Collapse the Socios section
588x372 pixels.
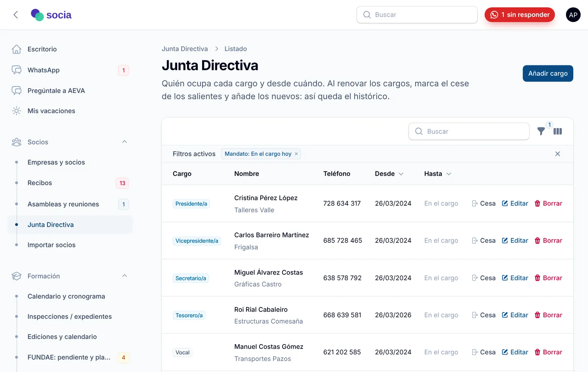point(124,142)
